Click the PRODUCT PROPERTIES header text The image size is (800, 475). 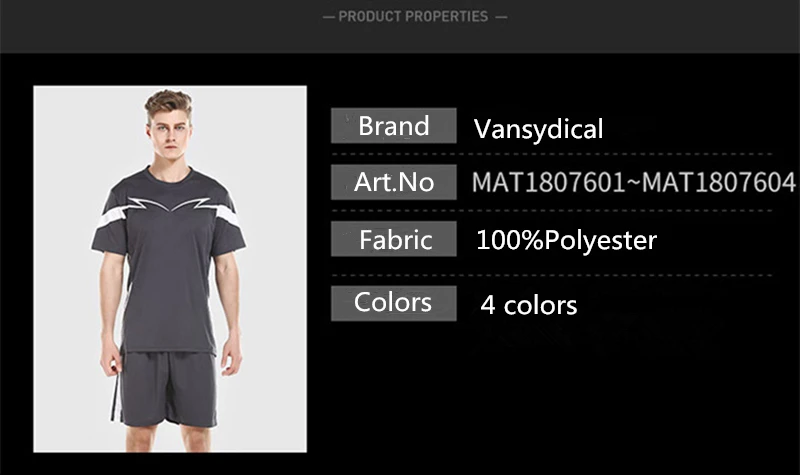[413, 16]
